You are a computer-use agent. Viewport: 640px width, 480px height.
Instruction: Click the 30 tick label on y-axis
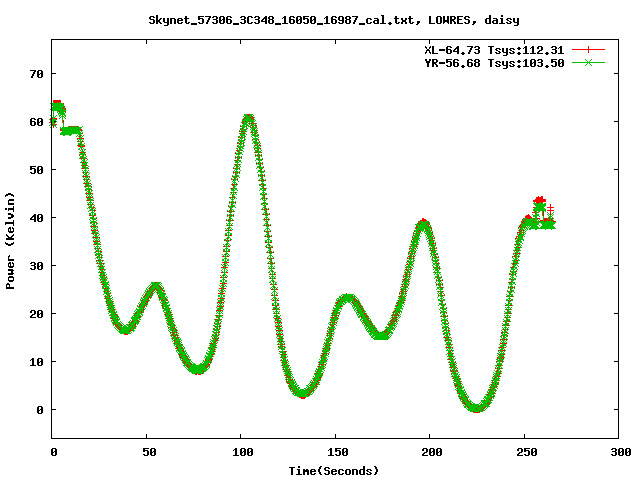pos(36,266)
